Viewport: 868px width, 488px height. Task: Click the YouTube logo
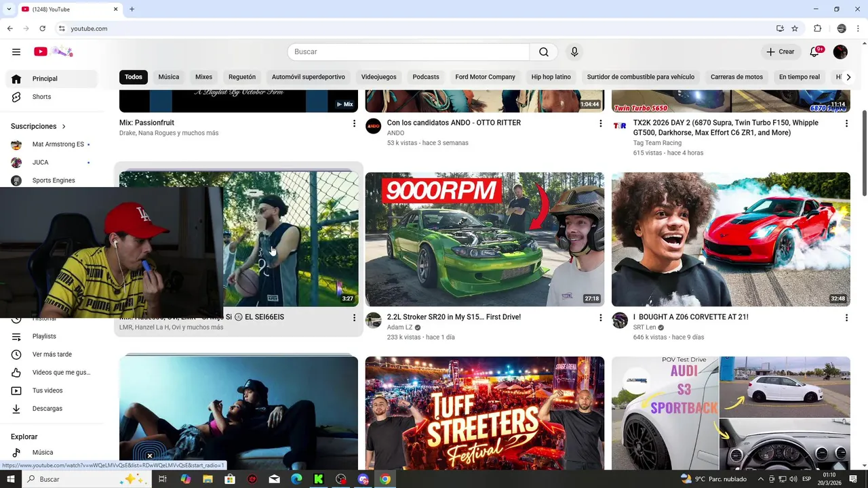click(x=53, y=52)
